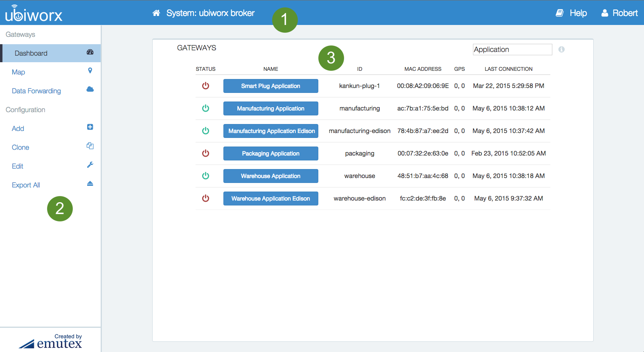This screenshot has width=644, height=352.
Task: Click power status icon for manufacturing-edison
Action: click(x=206, y=131)
